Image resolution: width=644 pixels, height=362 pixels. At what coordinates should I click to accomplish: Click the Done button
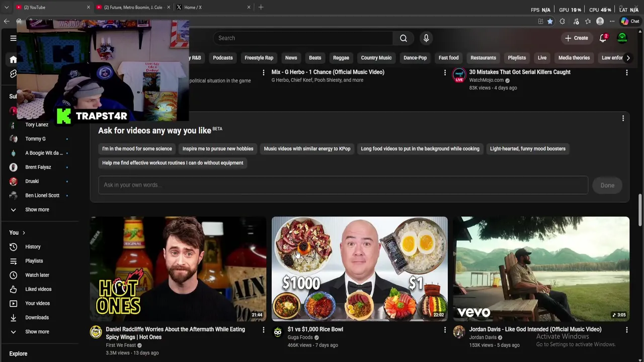point(607,186)
